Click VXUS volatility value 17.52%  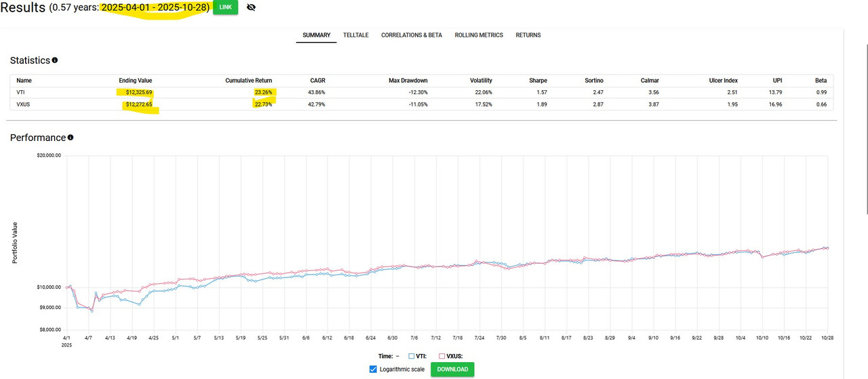point(484,104)
